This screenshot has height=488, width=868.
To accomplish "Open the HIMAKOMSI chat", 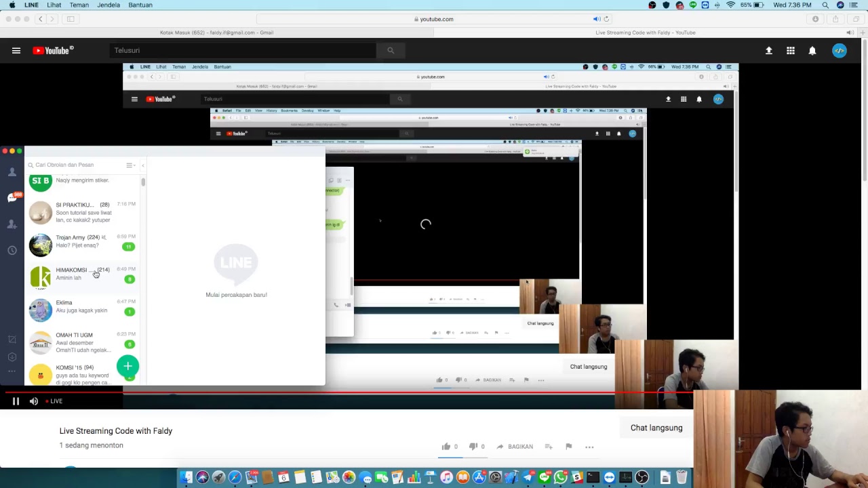I will [x=83, y=277].
